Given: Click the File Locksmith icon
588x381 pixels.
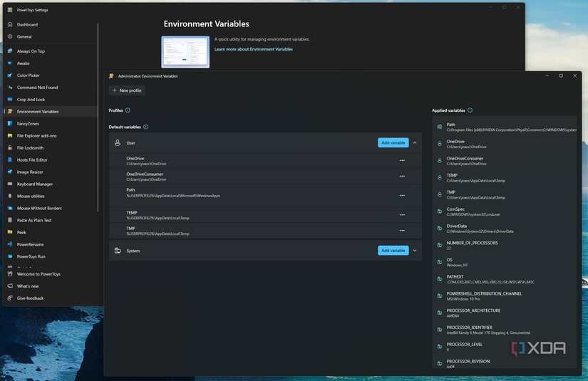Looking at the screenshot, I should 10,147.
